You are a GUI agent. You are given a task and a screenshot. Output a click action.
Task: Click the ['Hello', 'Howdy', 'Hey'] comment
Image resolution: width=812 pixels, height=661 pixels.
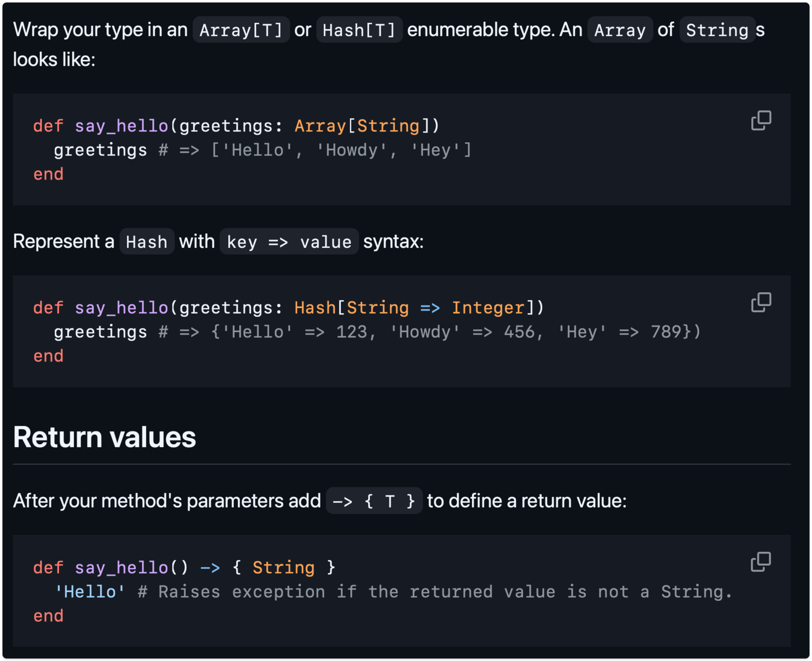341,150
